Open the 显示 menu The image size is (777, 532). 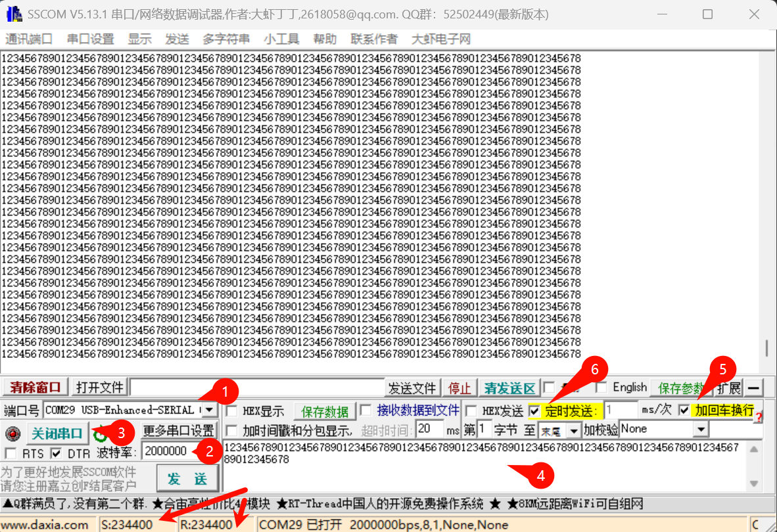[x=139, y=39]
